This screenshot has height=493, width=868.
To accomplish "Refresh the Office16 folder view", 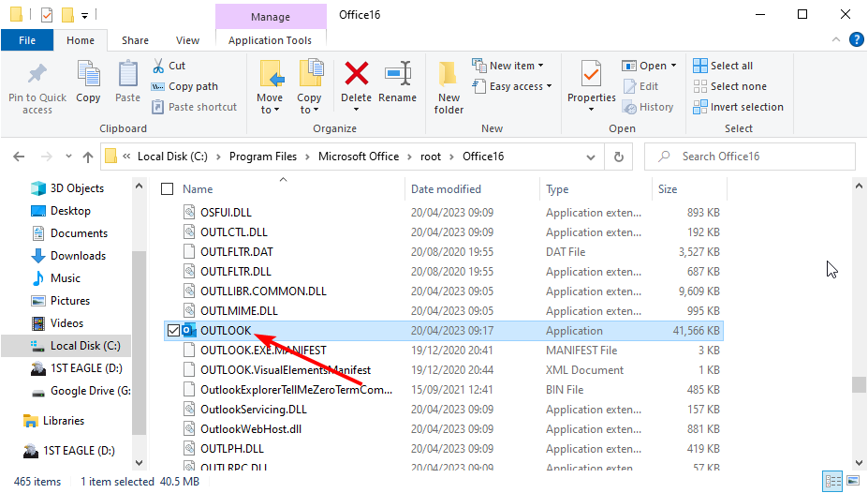I will coord(619,157).
